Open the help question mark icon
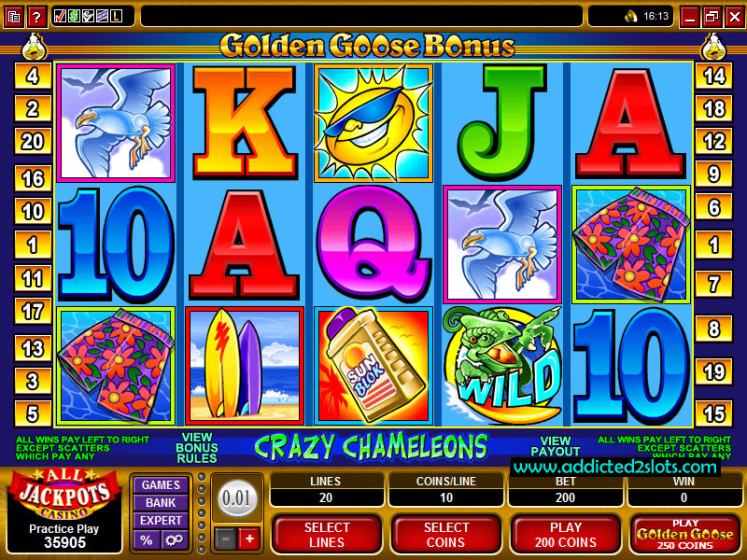 point(36,17)
